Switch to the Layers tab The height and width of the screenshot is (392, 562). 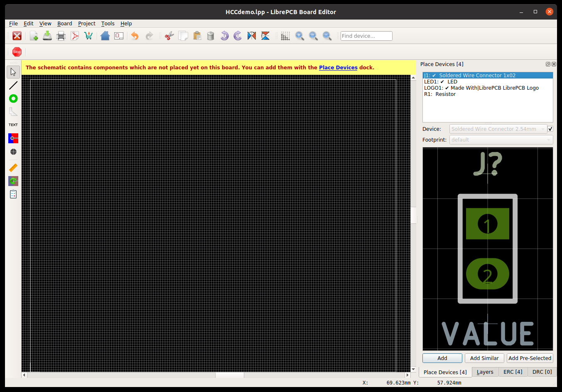(485, 372)
